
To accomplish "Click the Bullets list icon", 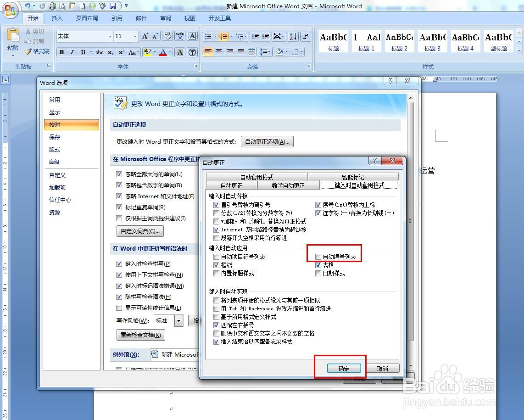I will click(208, 36).
